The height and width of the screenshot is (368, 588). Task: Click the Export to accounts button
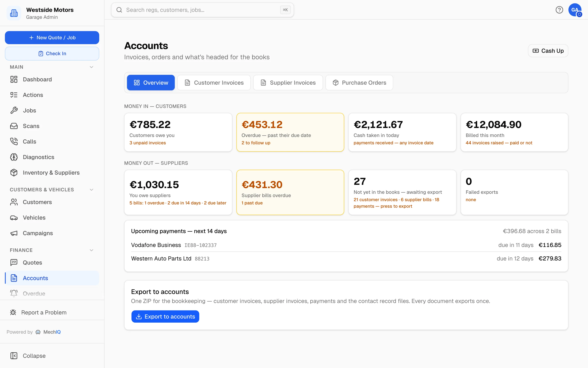(165, 316)
